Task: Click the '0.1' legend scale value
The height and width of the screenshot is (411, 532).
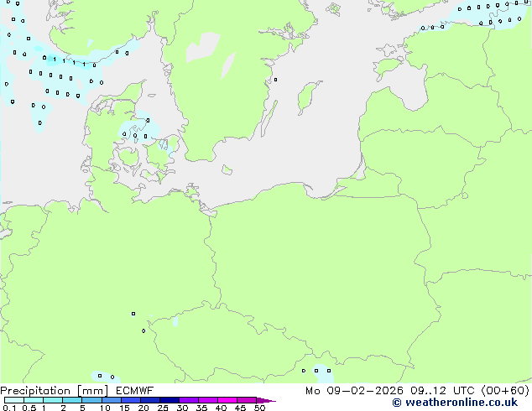Action: coord(9,408)
